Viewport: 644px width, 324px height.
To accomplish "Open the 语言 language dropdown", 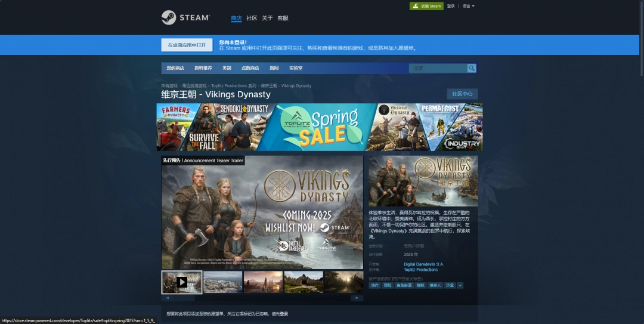I will pos(468,6).
